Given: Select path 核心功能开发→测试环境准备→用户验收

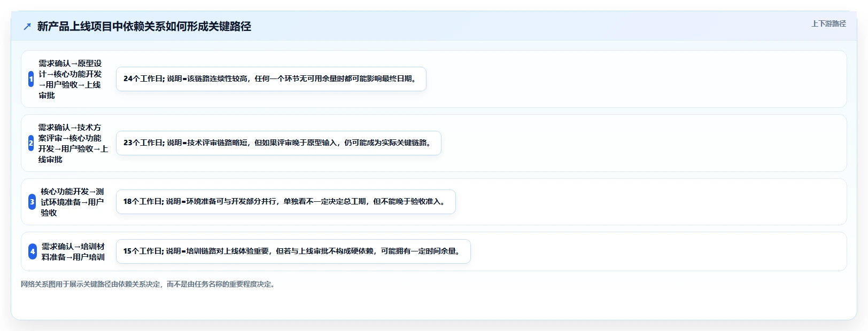Looking at the screenshot, I should 73,202.
